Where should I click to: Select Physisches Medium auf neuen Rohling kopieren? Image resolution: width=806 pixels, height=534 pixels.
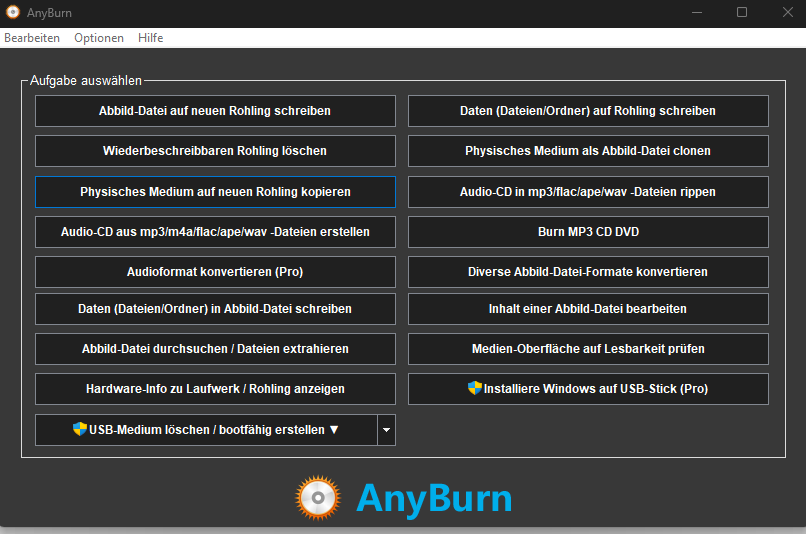click(215, 192)
